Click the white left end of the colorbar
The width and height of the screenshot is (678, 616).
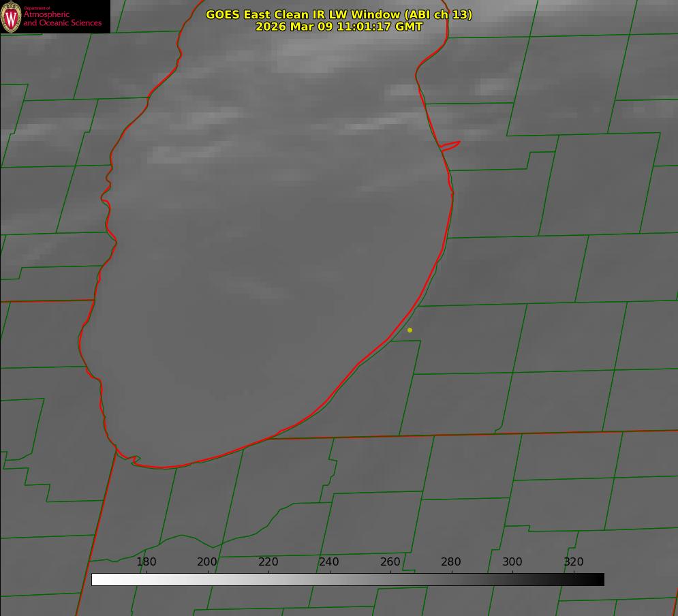click(97, 579)
